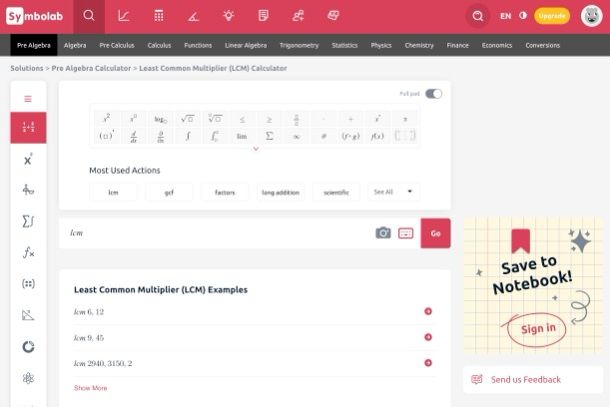
Task: Insert the log base keypad symbol
Action: point(161,119)
